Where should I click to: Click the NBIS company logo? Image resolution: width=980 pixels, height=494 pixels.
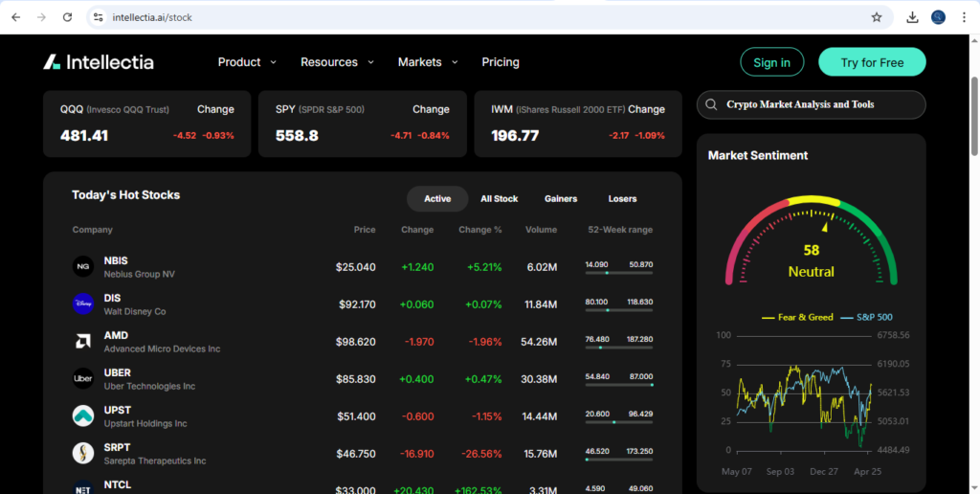[83, 267]
